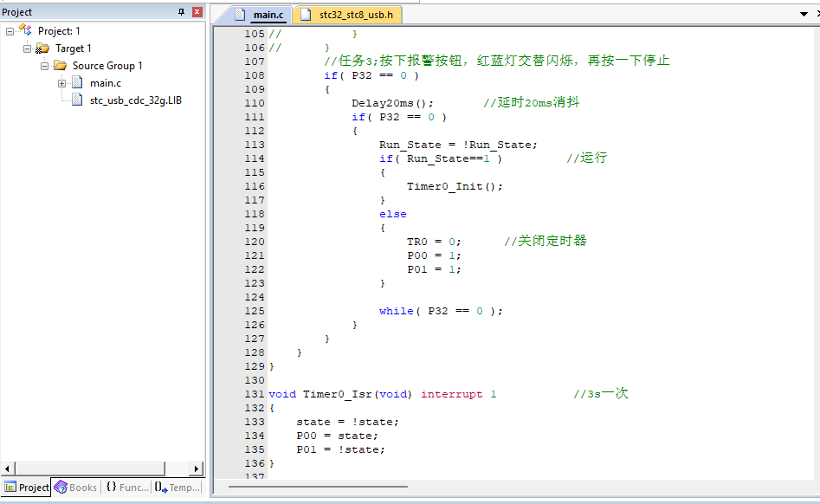Pin the Project panel with pushpin icon
The width and height of the screenshot is (820, 504).
182,12
